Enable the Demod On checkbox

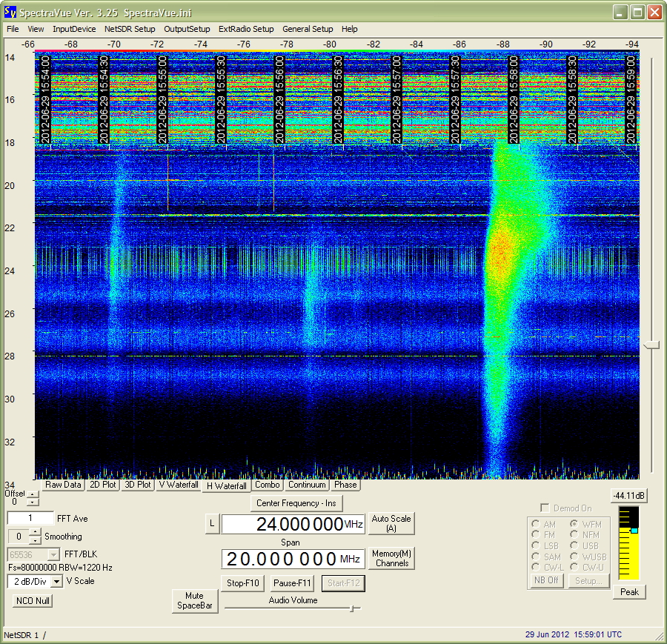(545, 508)
